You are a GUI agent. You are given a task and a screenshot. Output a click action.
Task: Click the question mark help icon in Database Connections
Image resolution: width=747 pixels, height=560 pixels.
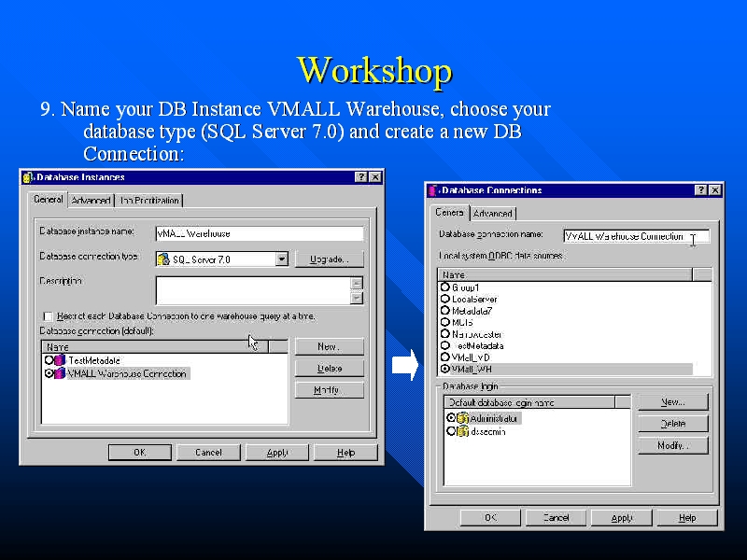pyautogui.click(x=700, y=190)
